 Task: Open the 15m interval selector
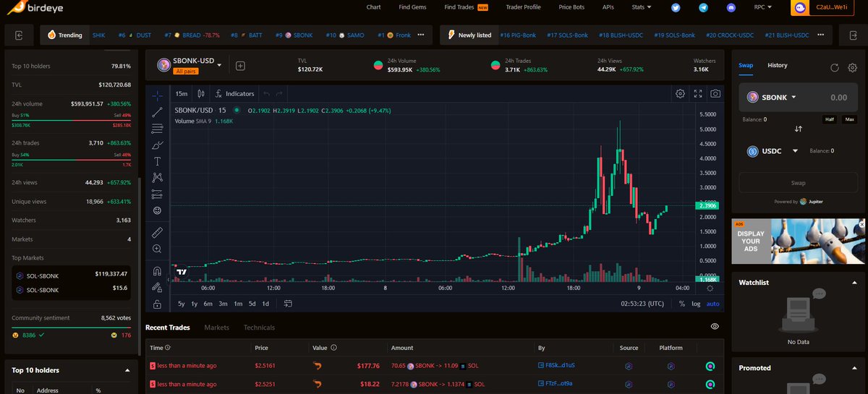click(x=182, y=93)
